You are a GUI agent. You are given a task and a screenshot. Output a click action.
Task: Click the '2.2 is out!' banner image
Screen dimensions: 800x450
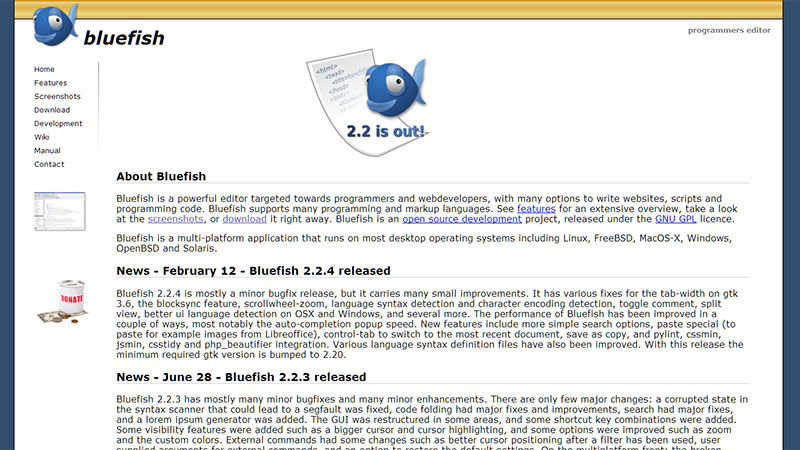tap(368, 103)
